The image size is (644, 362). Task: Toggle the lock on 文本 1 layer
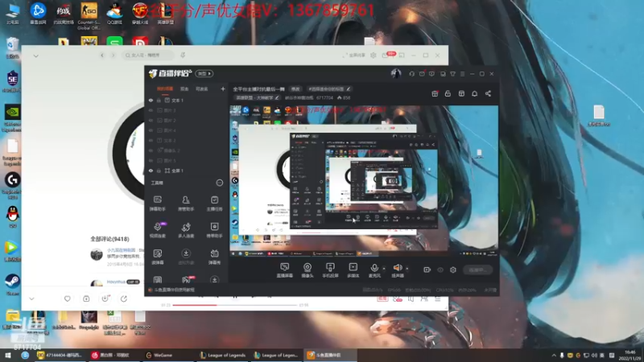click(159, 100)
